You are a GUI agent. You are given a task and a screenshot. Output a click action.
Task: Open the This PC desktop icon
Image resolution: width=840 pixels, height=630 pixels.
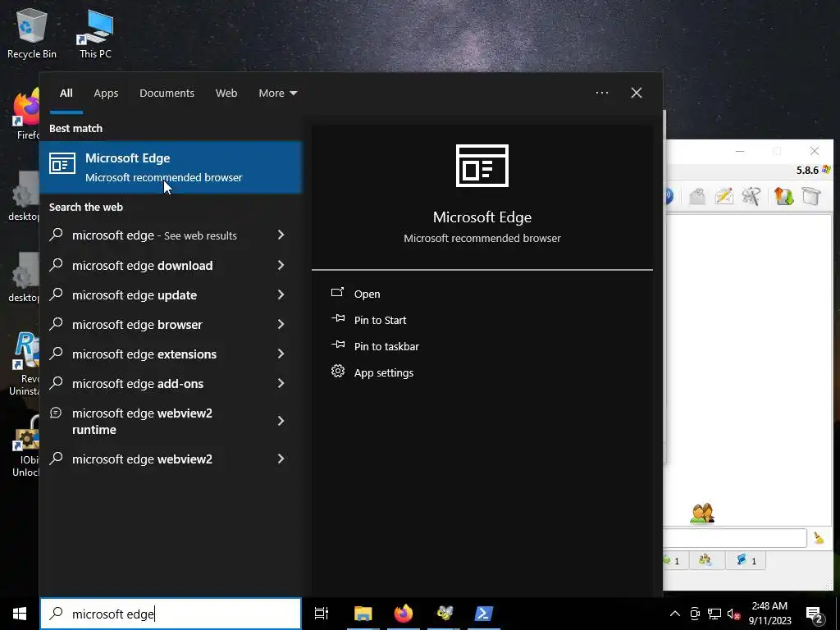[95, 33]
